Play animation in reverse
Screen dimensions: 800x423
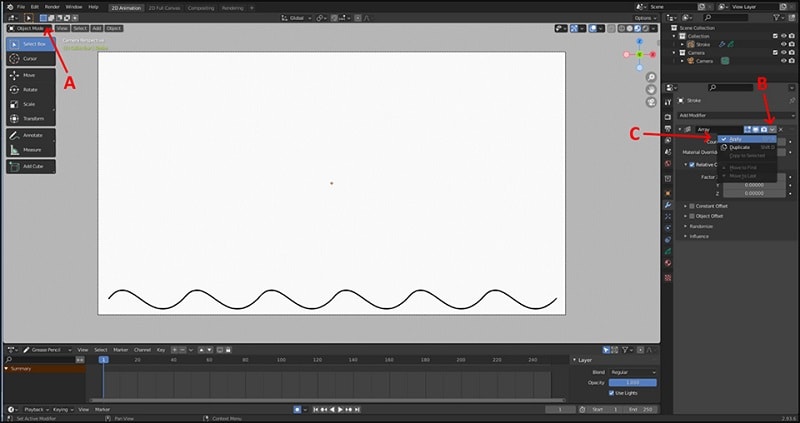pyautogui.click(x=333, y=410)
